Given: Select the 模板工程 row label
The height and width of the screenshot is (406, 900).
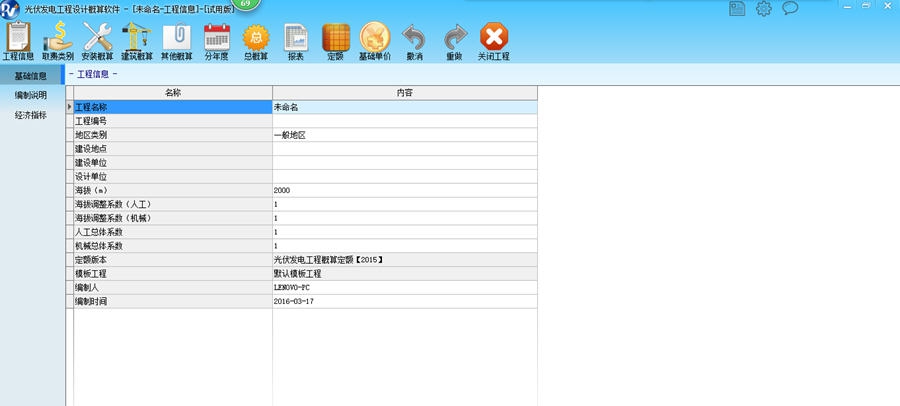Looking at the screenshot, I should [173, 274].
